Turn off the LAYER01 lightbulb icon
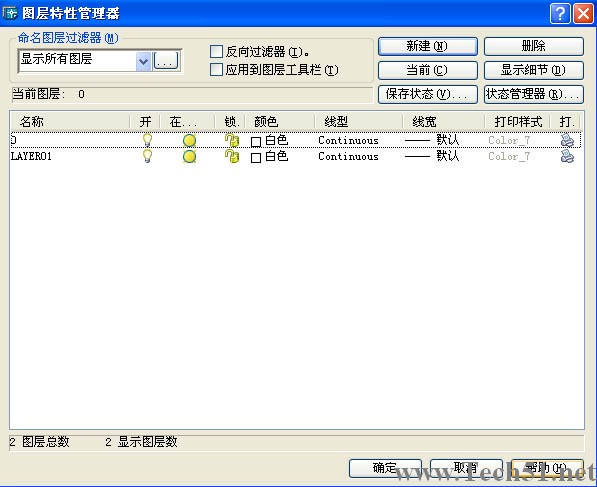 (147, 156)
